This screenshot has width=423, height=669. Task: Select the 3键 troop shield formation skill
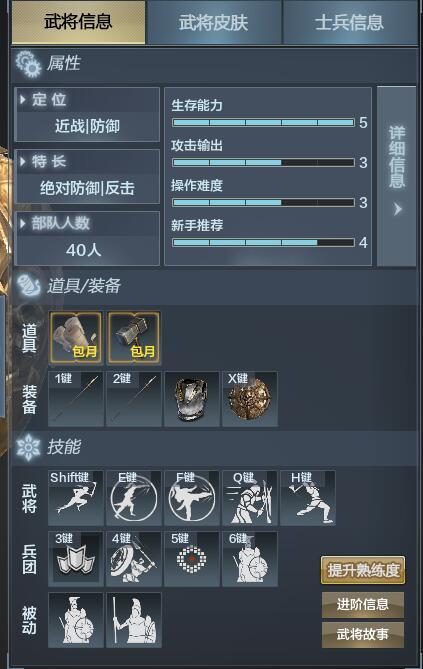(76, 559)
